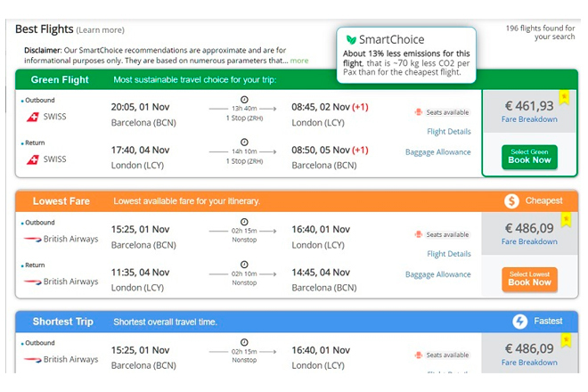This screenshot has width=588, height=392.
Task: Click the SmartChoice green leaf icon
Action: click(x=352, y=40)
